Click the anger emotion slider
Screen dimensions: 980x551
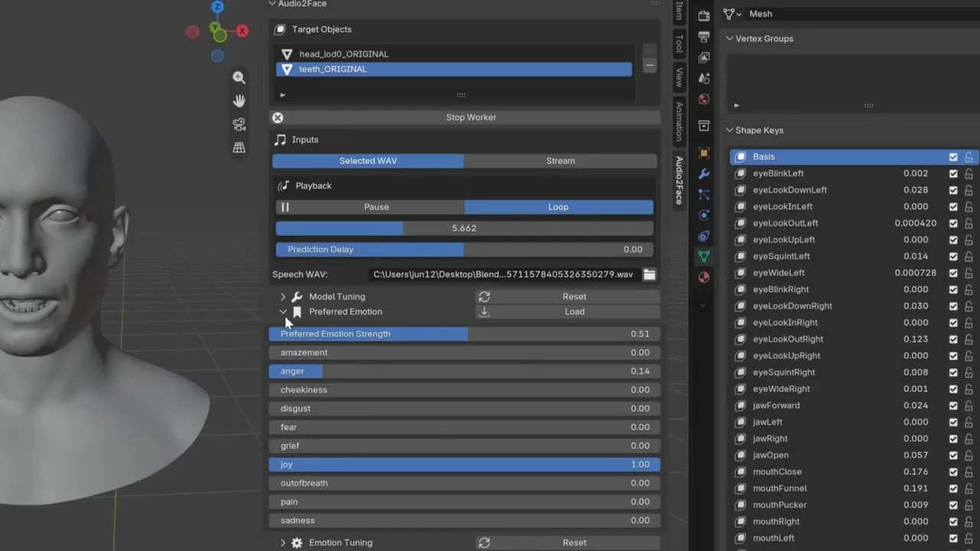tap(464, 371)
